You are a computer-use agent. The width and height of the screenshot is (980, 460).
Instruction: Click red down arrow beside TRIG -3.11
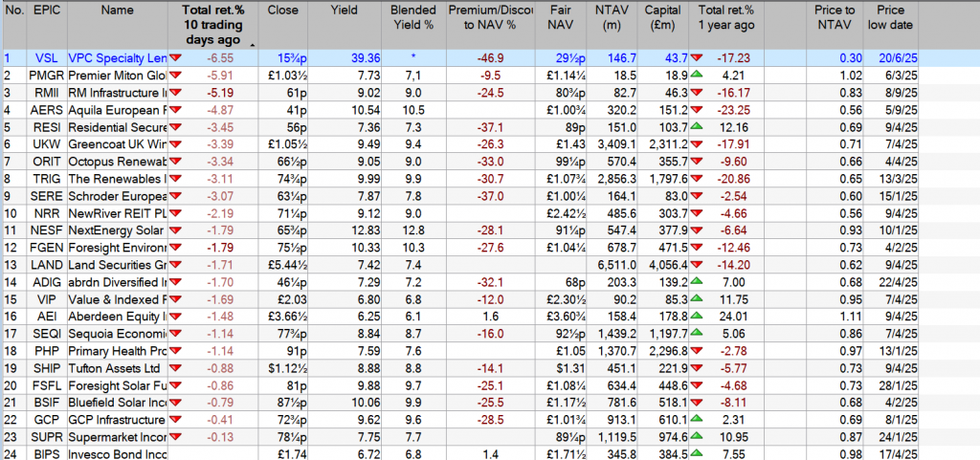pyautogui.click(x=175, y=181)
